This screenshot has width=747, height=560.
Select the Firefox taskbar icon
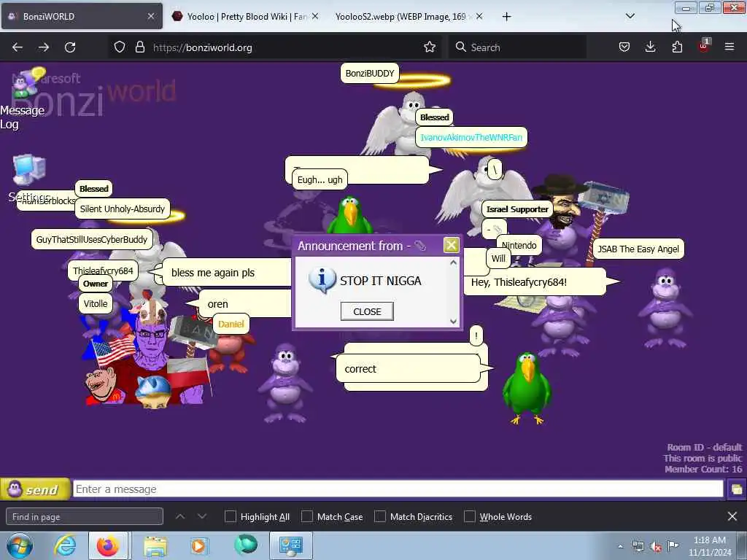point(108,545)
